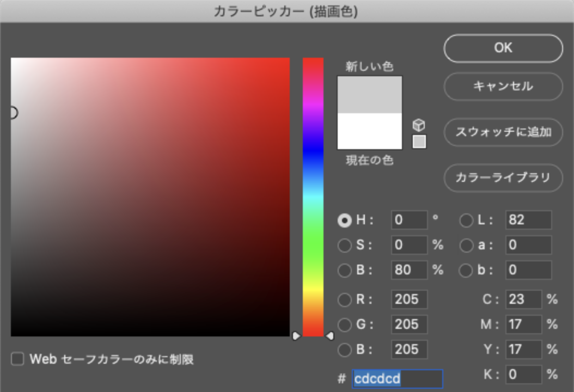Select the G green radio button
This screenshot has width=574, height=392.
[345, 325]
